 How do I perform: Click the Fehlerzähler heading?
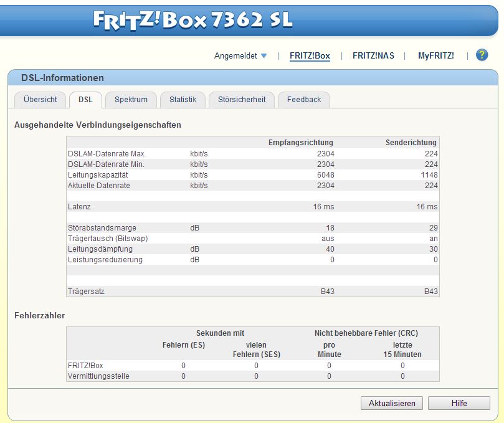tap(39, 316)
